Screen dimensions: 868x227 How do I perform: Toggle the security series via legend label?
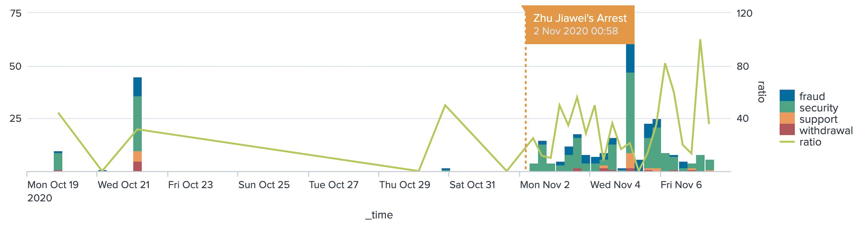pyautogui.click(x=819, y=108)
